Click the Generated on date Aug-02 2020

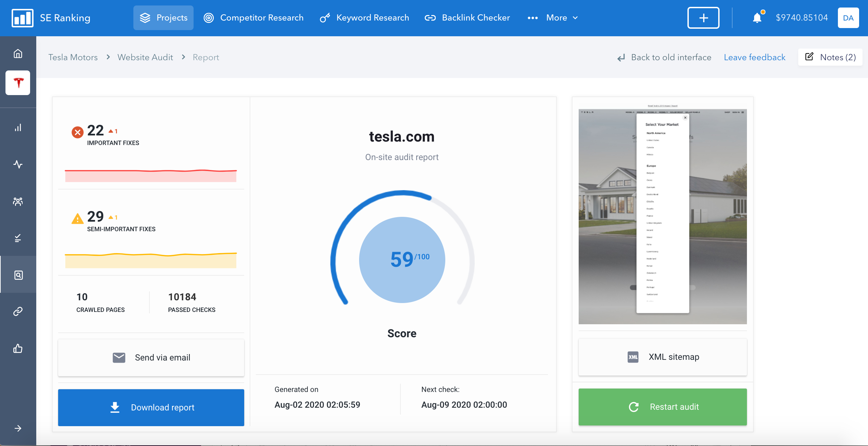click(317, 405)
